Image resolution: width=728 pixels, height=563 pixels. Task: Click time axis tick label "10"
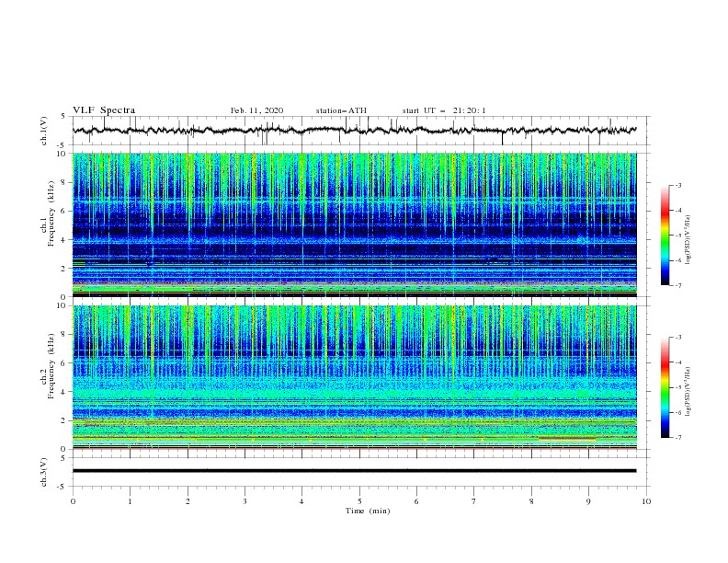click(x=646, y=501)
